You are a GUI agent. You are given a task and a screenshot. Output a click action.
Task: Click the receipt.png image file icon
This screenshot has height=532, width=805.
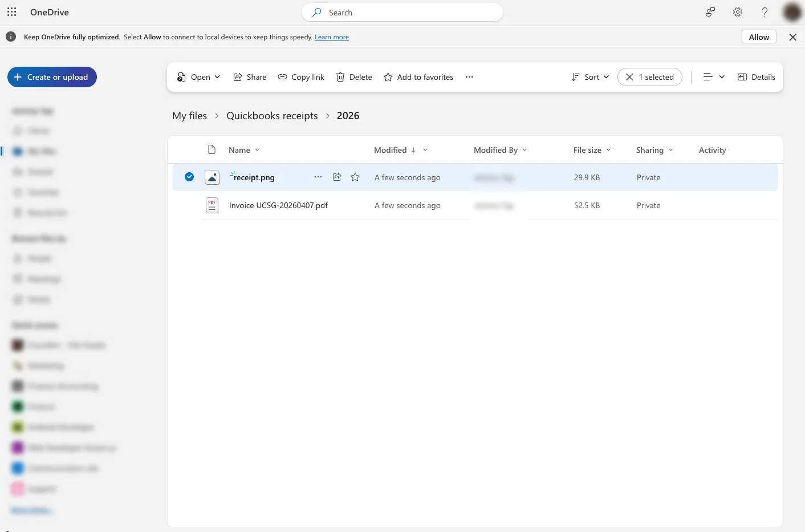point(212,177)
